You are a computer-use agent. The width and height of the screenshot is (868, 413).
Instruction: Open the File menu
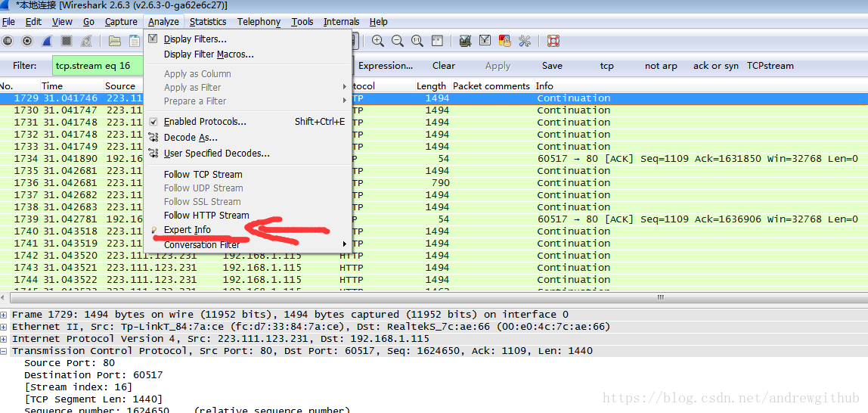click(x=8, y=22)
